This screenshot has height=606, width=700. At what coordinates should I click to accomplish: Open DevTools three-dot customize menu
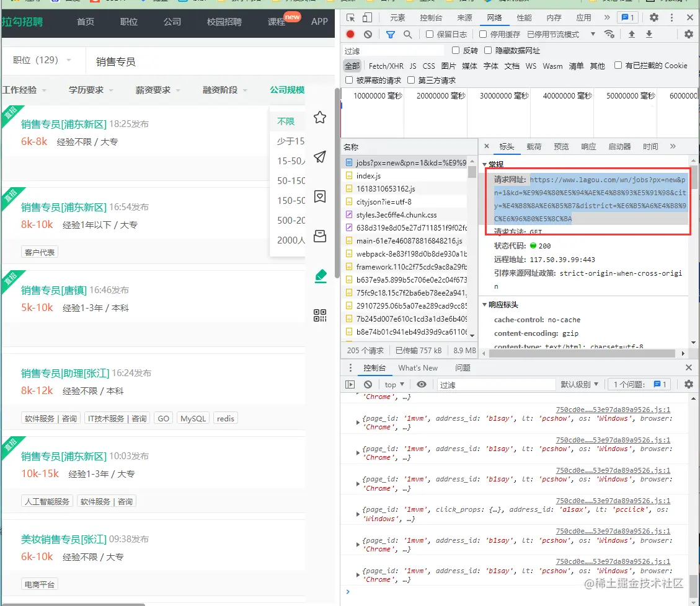[671, 17]
